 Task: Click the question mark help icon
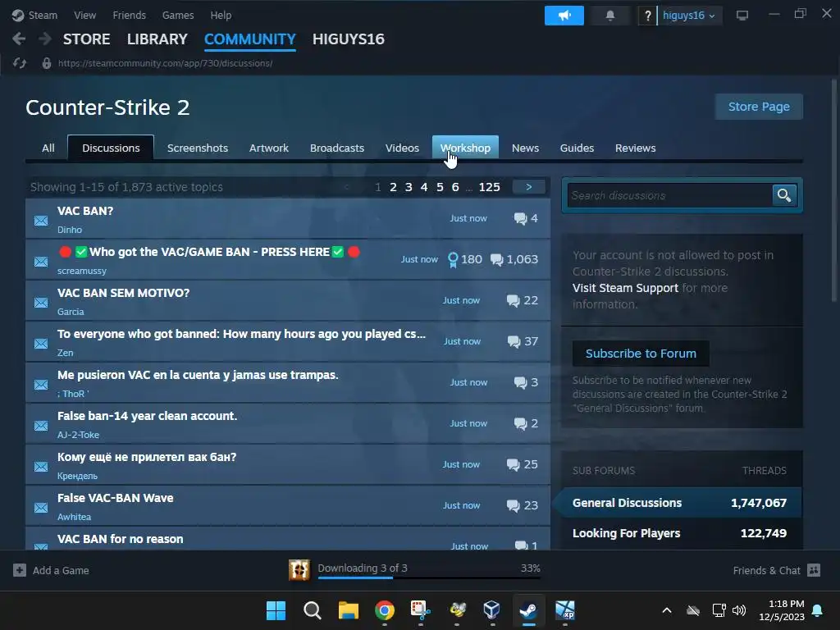pos(648,16)
